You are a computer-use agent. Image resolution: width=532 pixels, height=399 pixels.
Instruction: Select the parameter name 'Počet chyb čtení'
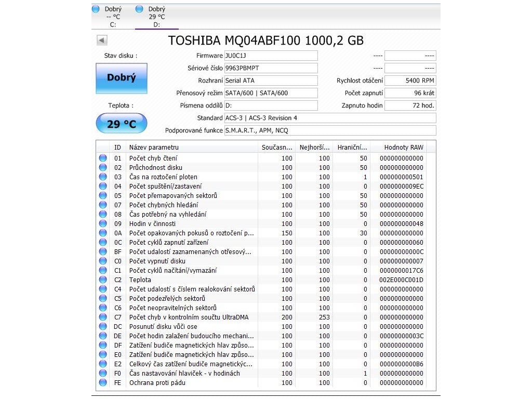point(153,158)
